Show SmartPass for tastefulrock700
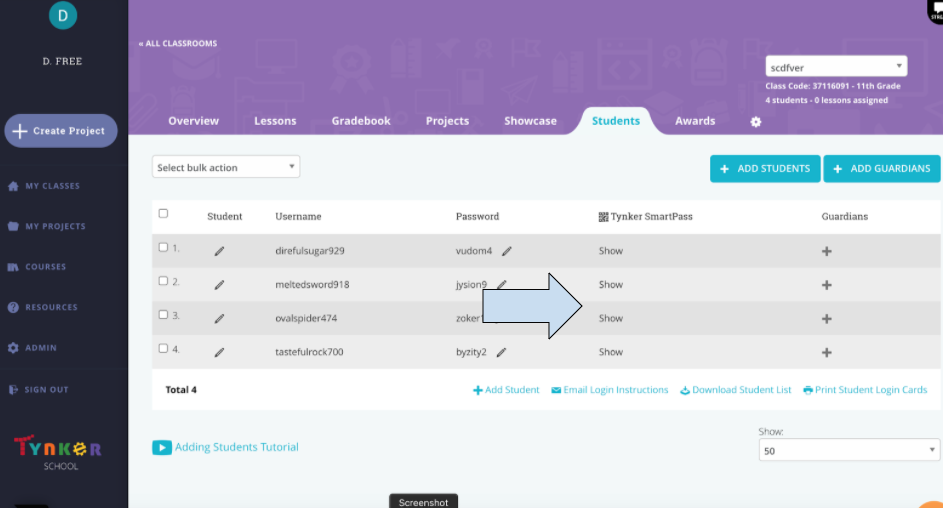Image resolution: width=943 pixels, height=508 pixels. click(x=611, y=352)
